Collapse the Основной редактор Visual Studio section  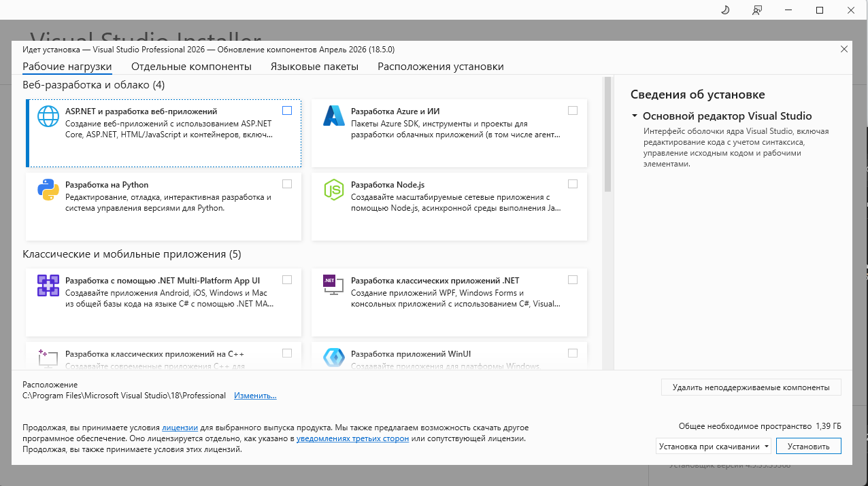click(x=635, y=116)
